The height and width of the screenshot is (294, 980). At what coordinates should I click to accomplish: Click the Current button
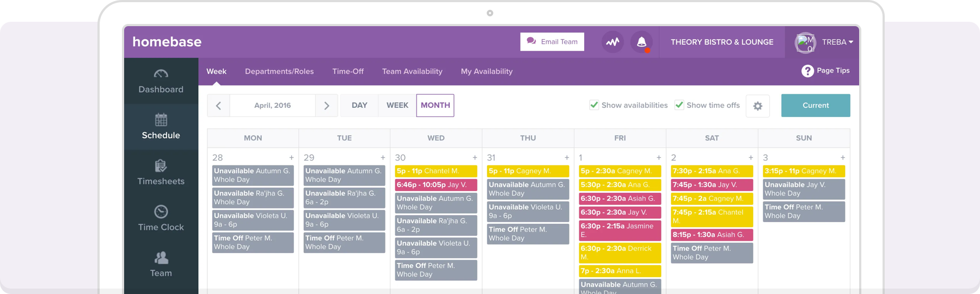[815, 106]
